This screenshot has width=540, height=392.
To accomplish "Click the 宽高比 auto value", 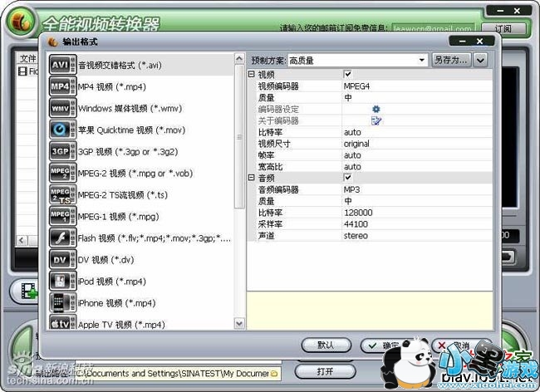I will [x=352, y=167].
